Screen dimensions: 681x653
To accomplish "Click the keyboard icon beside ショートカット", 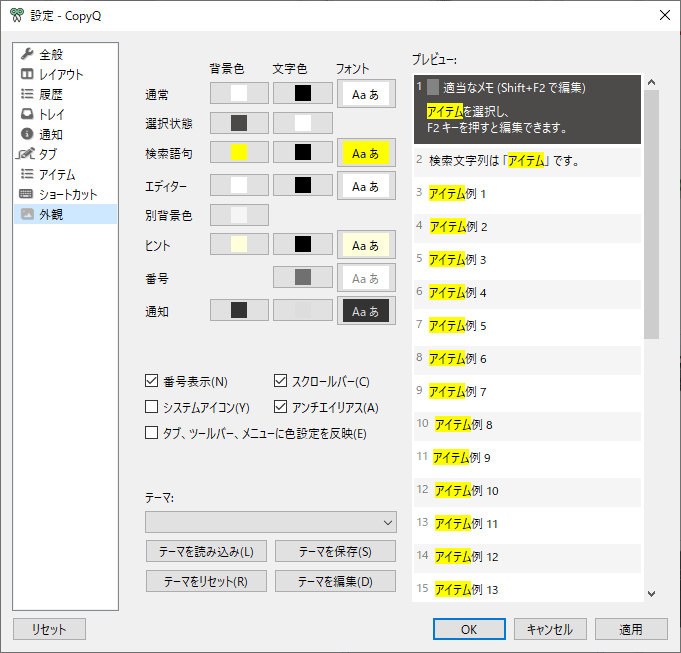I will (26, 194).
